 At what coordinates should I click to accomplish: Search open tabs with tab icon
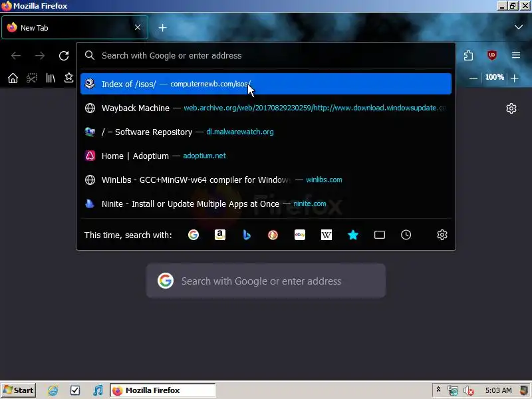379,235
